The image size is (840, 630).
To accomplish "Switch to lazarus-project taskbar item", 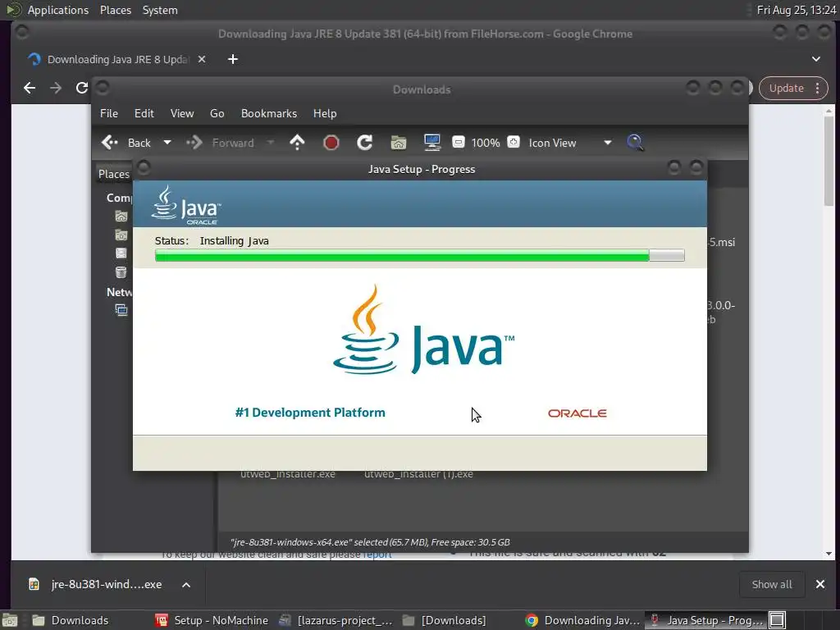I will (x=336, y=620).
